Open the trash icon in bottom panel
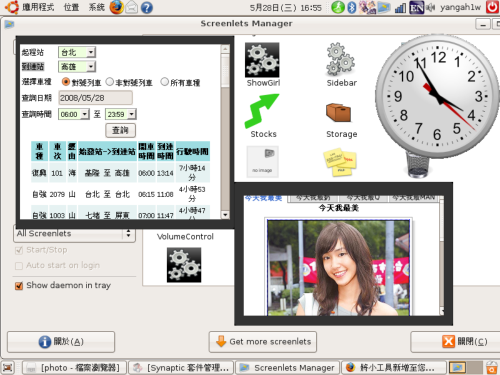 492,367
